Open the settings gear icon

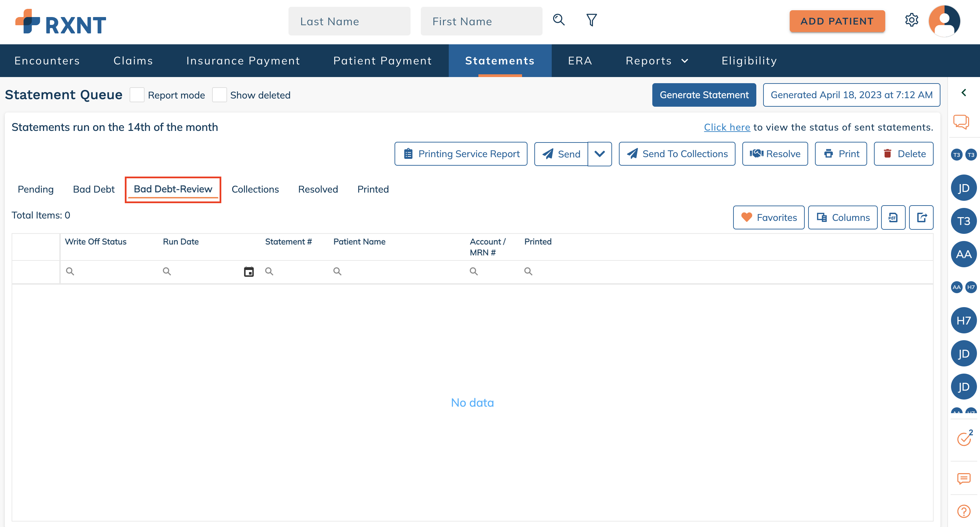911,20
